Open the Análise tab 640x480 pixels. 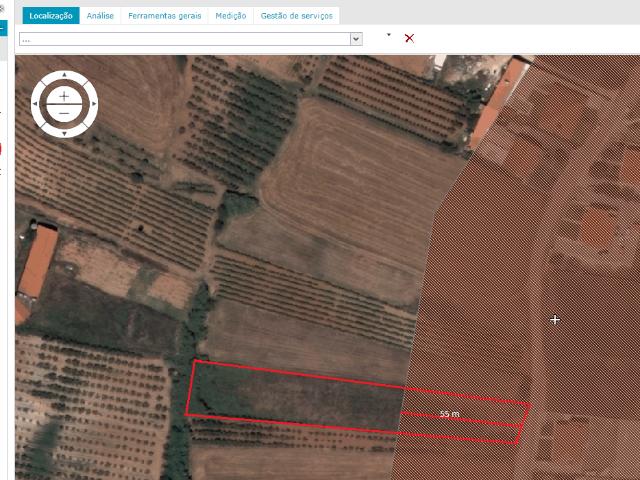pos(100,16)
